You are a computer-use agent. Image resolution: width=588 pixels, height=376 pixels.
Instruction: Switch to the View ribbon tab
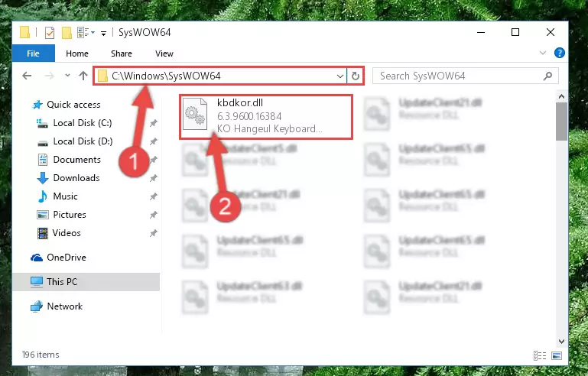tap(164, 53)
